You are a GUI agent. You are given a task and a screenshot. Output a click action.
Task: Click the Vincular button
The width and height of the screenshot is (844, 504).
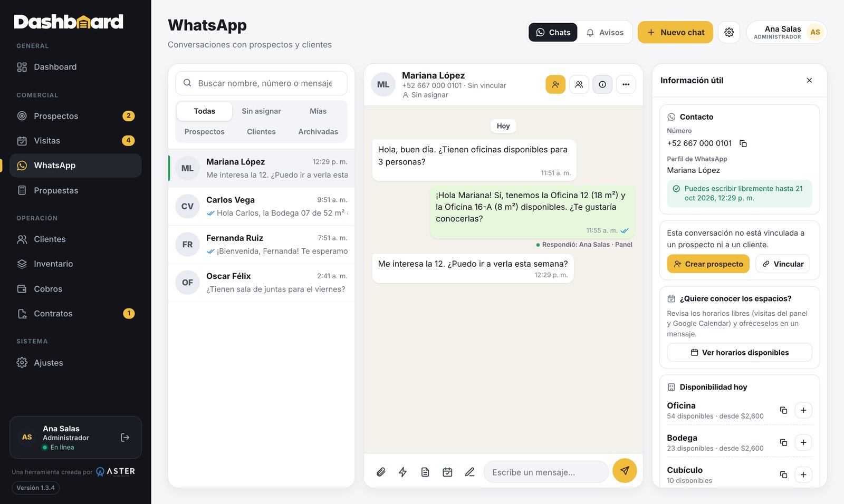[x=783, y=264]
